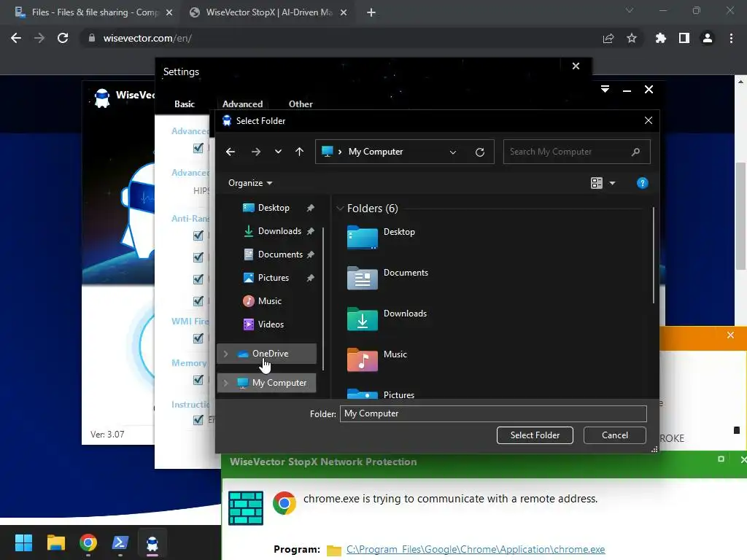This screenshot has height=560, width=747.
Task: Unpin Documents from quick access
Action: tap(311, 254)
